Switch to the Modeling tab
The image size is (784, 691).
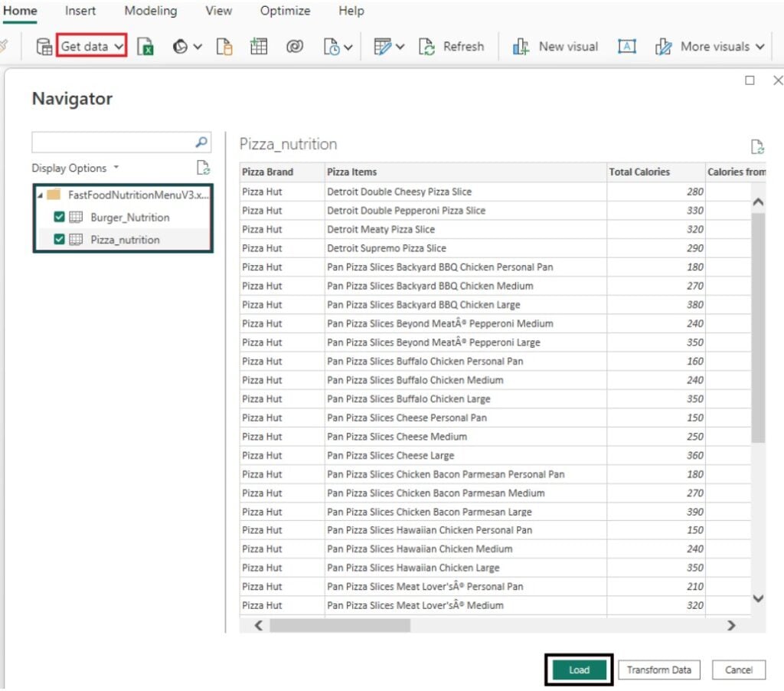[x=151, y=11]
